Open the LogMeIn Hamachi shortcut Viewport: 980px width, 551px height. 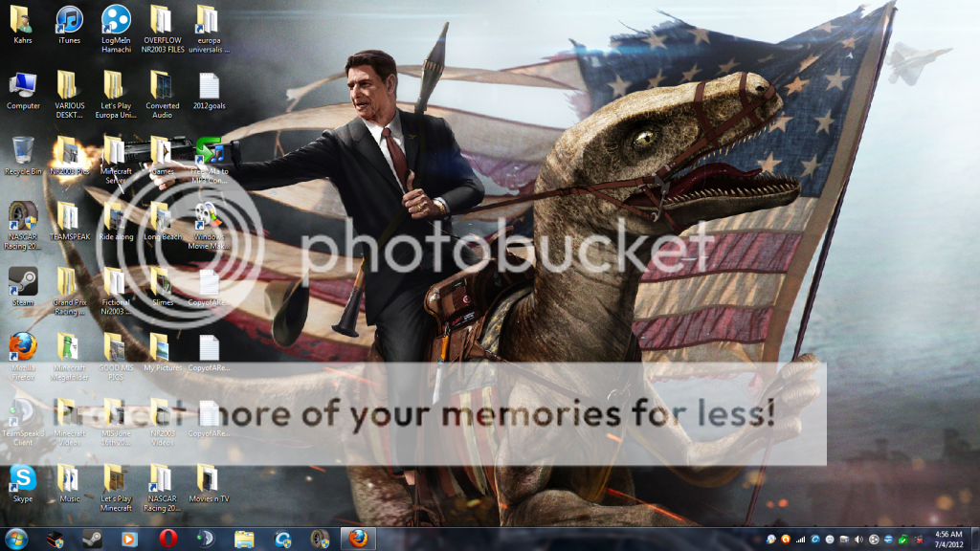click(x=116, y=30)
